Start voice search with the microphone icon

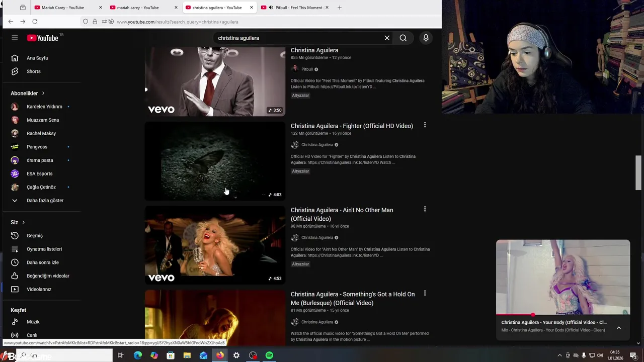[426, 38]
